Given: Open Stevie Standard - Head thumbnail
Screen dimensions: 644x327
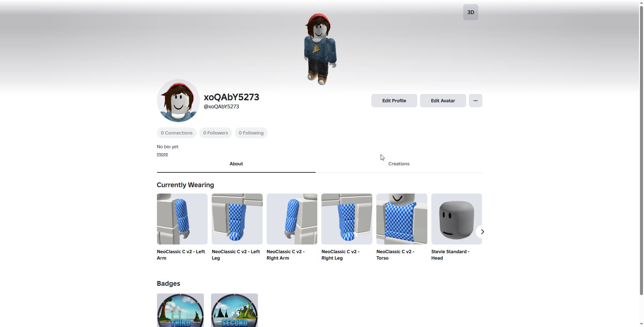Looking at the screenshot, I should pyautogui.click(x=457, y=219).
